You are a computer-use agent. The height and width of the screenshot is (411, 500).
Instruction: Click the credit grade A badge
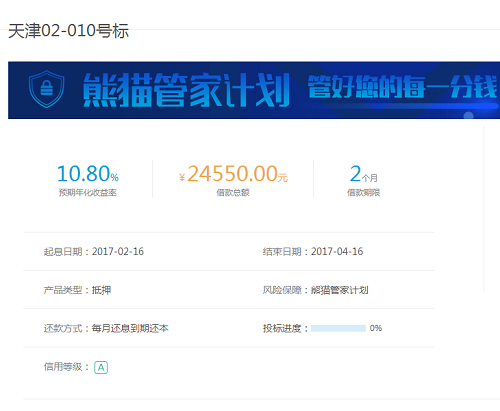(x=101, y=367)
